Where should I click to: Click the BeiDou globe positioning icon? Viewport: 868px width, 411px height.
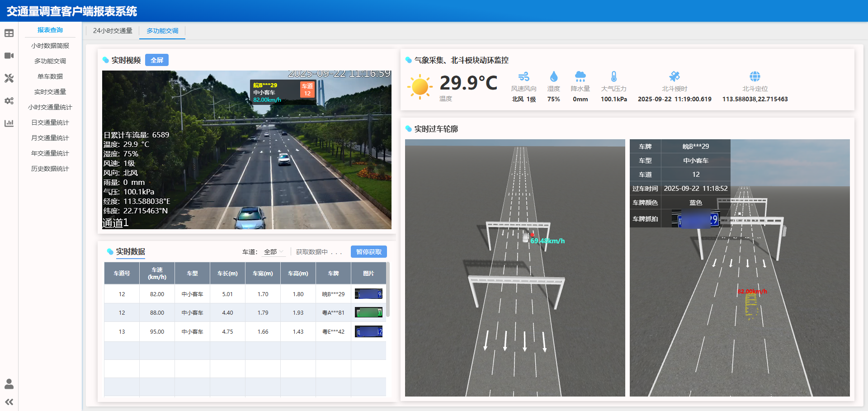point(755,76)
